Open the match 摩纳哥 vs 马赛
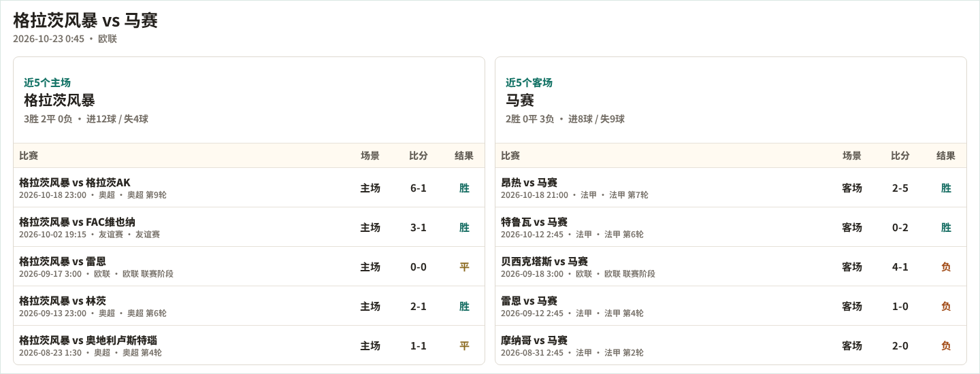This screenshot has height=374, width=980. (x=534, y=340)
